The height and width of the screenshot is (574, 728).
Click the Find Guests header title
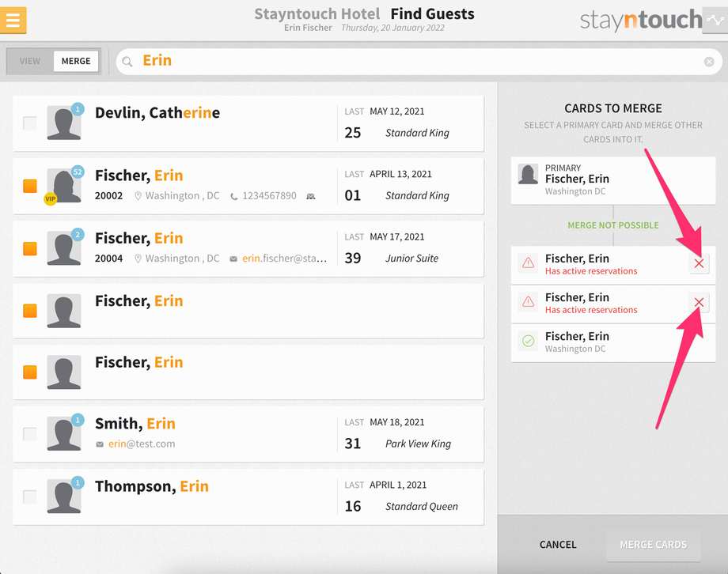pyautogui.click(x=433, y=14)
